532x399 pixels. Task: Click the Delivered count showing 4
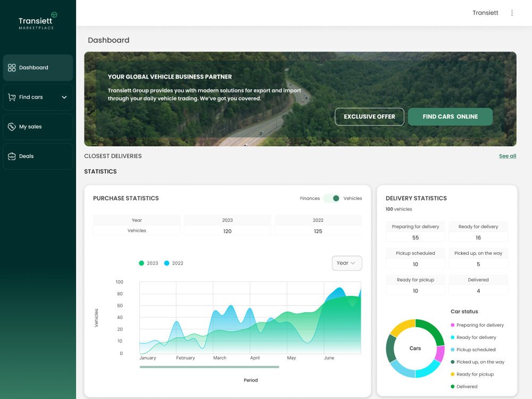tap(478, 291)
